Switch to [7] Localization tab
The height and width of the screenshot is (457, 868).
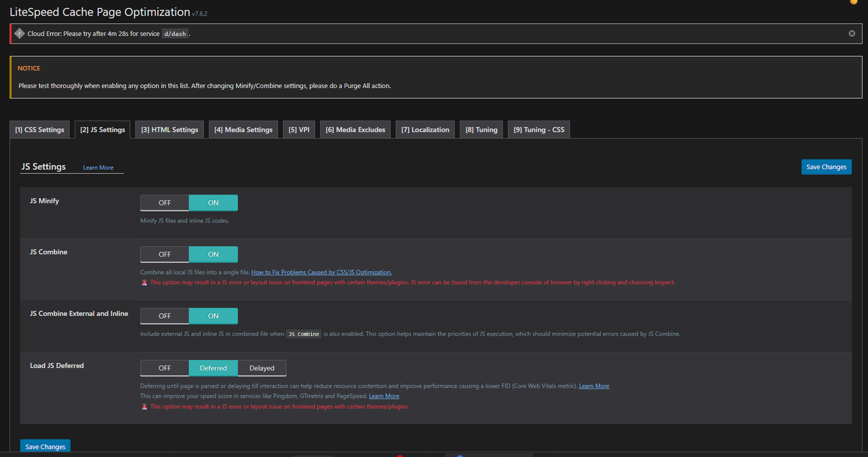(x=425, y=130)
